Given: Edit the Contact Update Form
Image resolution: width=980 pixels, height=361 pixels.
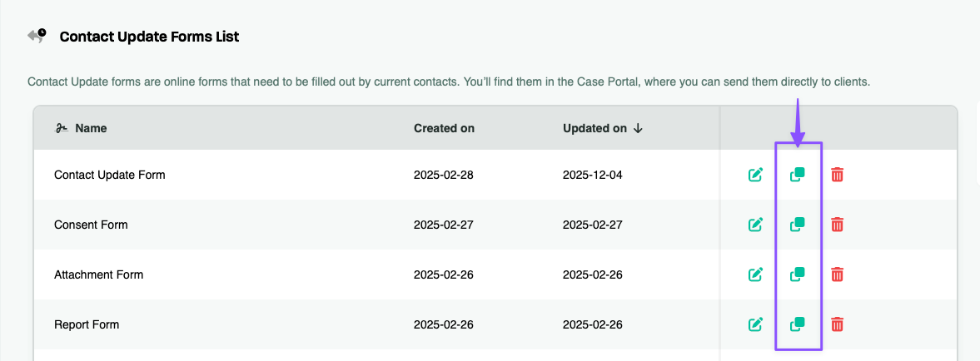Looking at the screenshot, I should [756, 175].
